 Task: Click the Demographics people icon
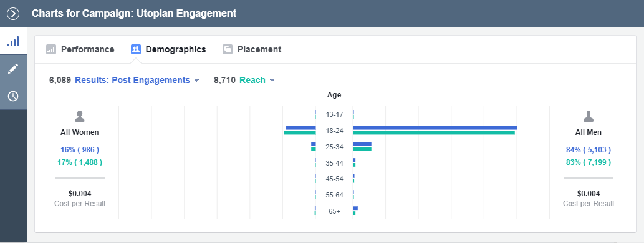click(136, 49)
